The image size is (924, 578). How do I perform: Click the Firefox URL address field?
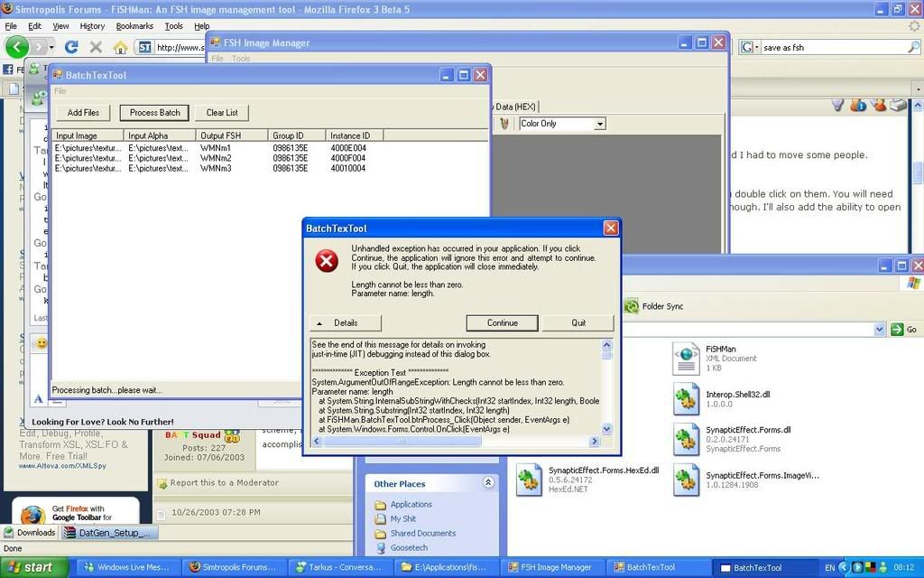[x=180, y=47]
